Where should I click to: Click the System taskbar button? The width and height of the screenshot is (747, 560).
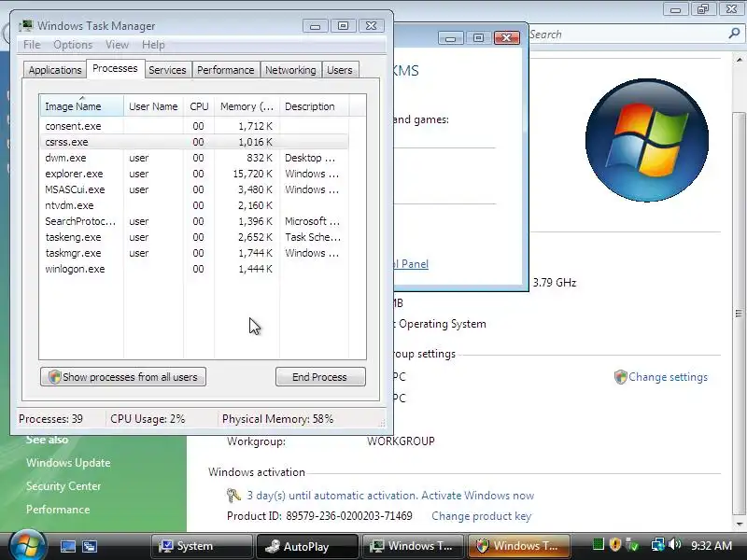pyautogui.click(x=202, y=546)
